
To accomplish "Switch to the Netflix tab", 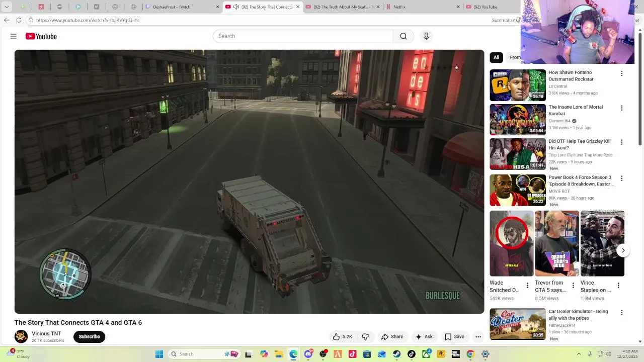I will [x=423, y=7].
